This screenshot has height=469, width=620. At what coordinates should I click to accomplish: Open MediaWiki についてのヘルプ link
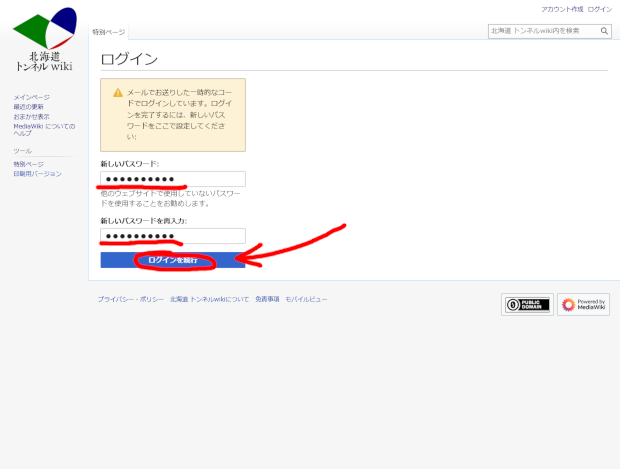[x=43, y=130]
